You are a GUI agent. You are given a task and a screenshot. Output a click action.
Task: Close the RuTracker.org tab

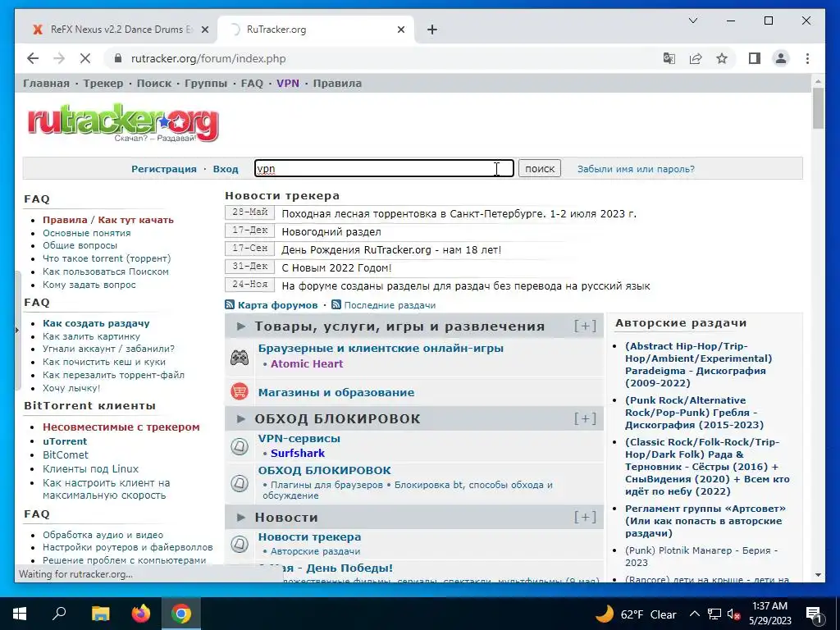pos(400,30)
